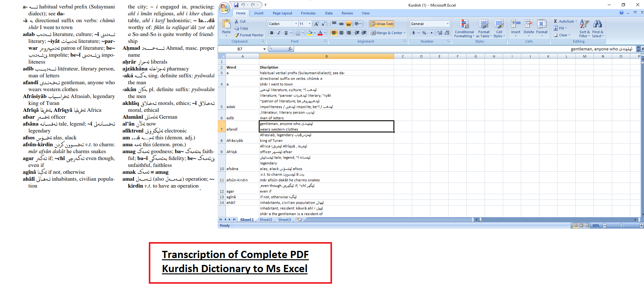The image size is (644, 290).
Task: Expand the AutoSum dropdown arrow
Action: (x=576, y=21)
